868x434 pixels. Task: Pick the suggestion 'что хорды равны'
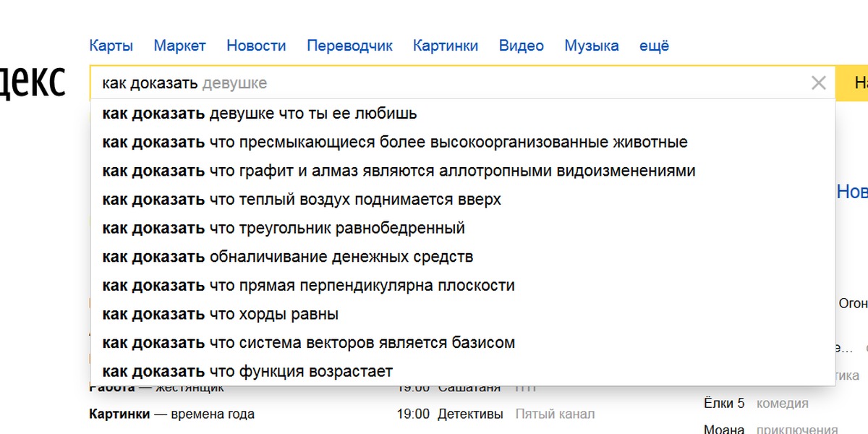[x=220, y=315]
